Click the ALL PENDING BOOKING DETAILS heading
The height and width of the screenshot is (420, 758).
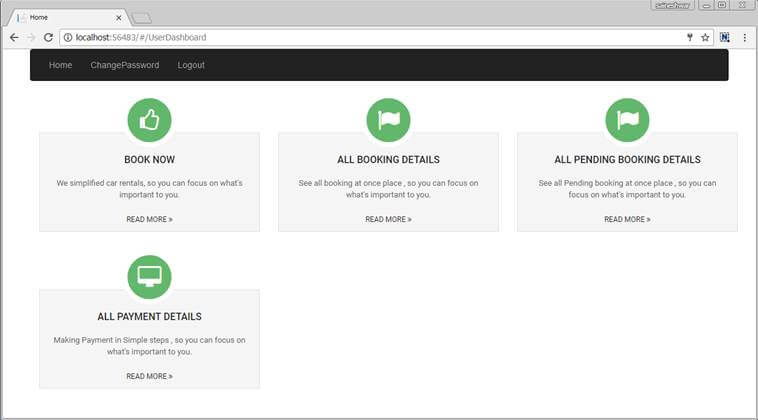click(627, 159)
